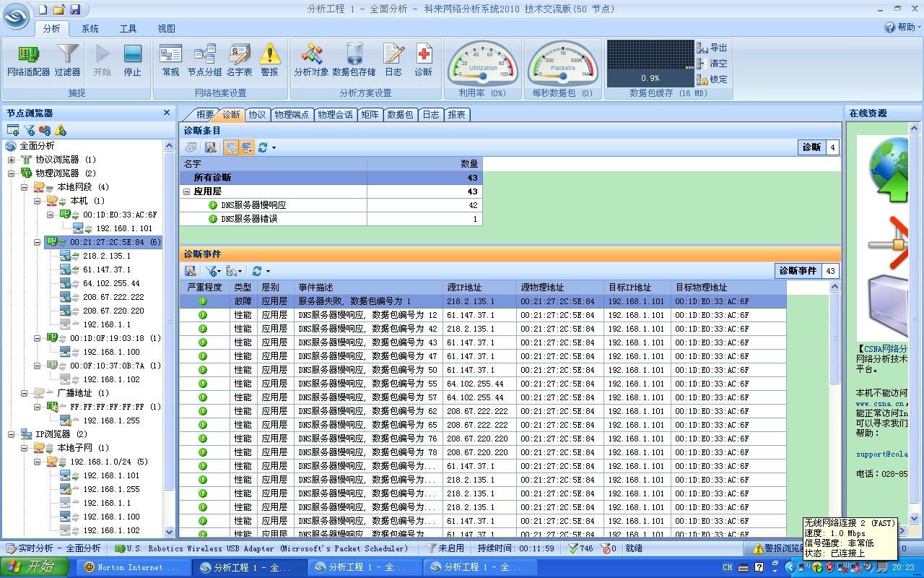Open the 名字表 name table
This screenshot has height=578, width=924.
coord(239,59)
